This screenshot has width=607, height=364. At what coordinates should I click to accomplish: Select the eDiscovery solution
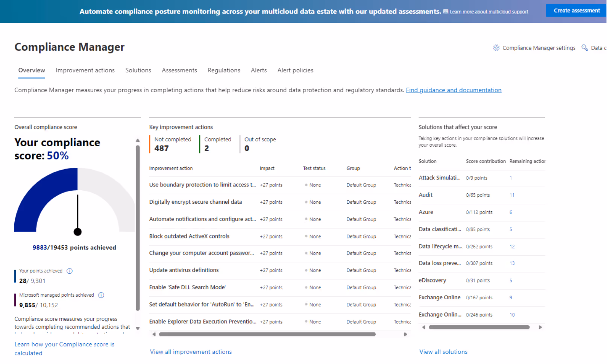[432, 281]
